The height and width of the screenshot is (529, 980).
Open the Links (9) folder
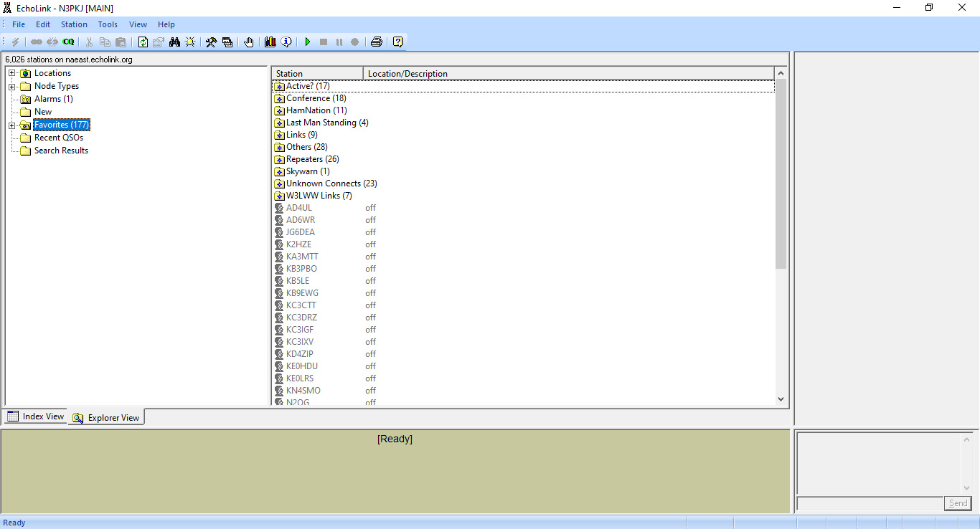tap(301, 135)
